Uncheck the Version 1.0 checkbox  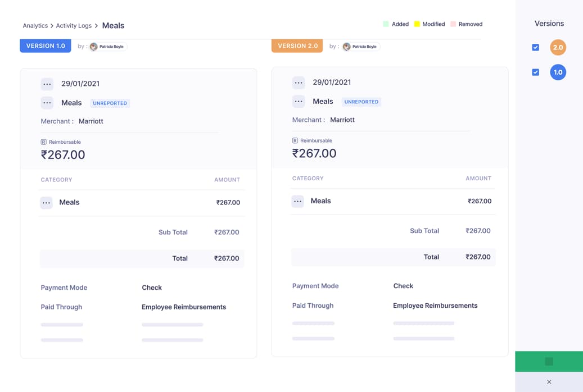[535, 72]
